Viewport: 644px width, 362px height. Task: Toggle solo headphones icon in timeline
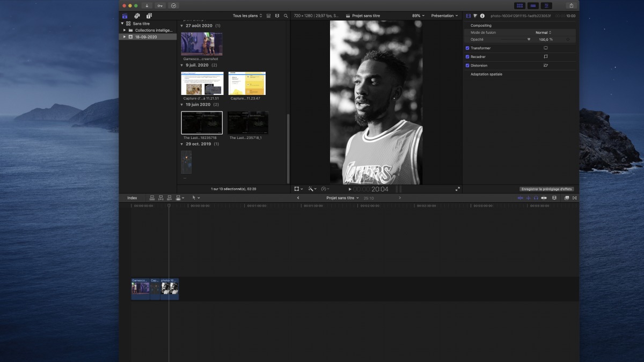pos(536,198)
